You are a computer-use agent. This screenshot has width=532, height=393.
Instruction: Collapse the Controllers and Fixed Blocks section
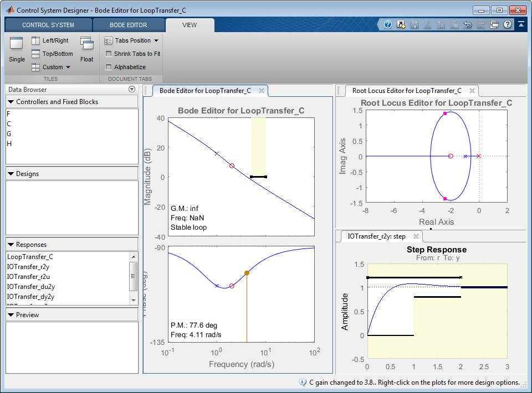[11, 102]
